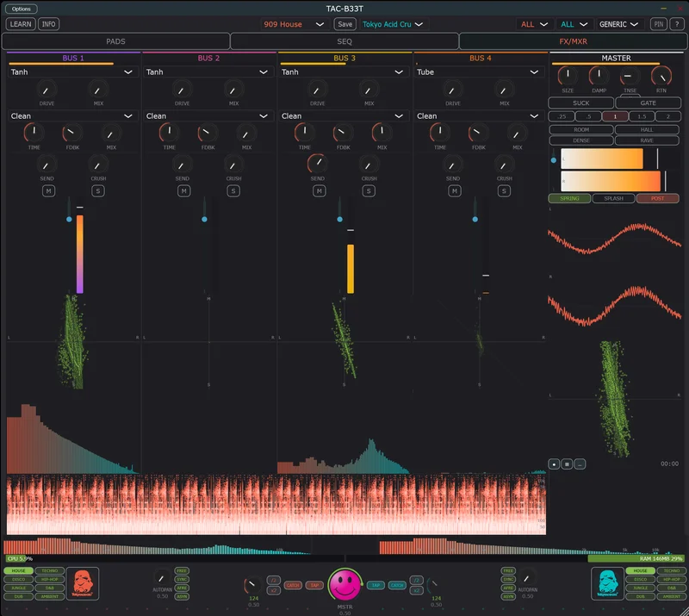Viewport: 689px width, 616px height.
Task: Click the x2 tempo doubler
Action: click(273, 591)
